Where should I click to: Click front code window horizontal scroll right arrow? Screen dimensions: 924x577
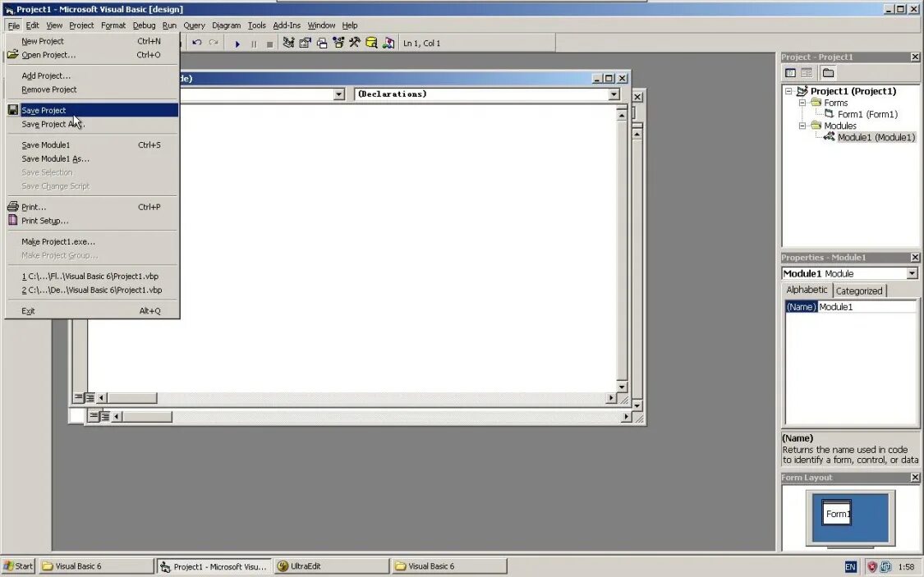(x=611, y=398)
